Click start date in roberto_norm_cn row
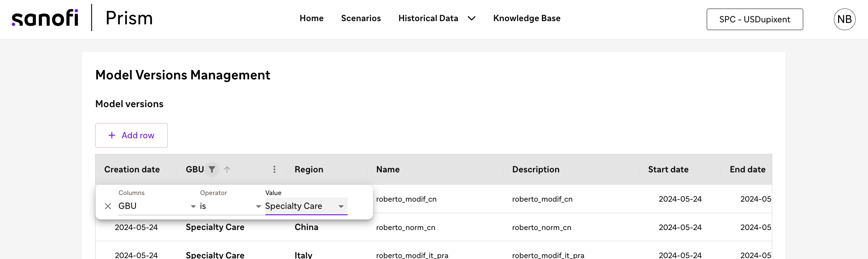 pos(680,227)
